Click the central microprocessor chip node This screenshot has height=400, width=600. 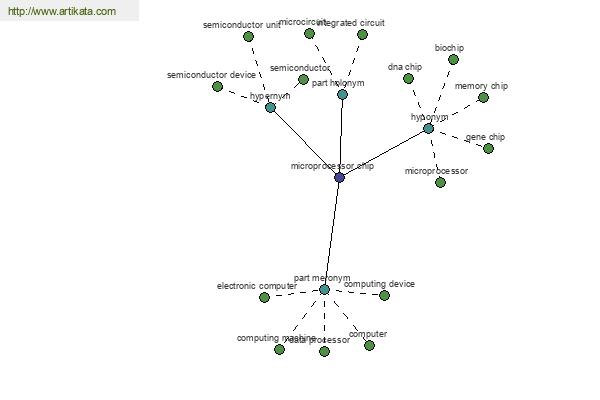339,177
